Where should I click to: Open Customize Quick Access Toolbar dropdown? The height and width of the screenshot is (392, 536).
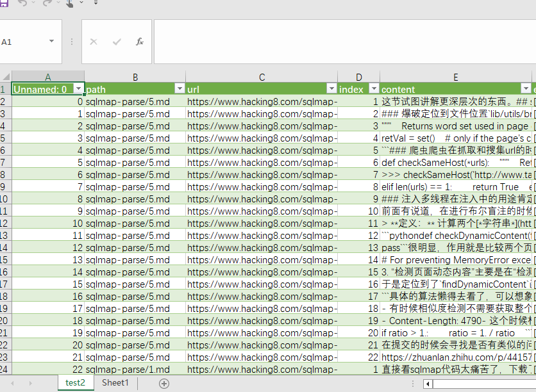96,3
